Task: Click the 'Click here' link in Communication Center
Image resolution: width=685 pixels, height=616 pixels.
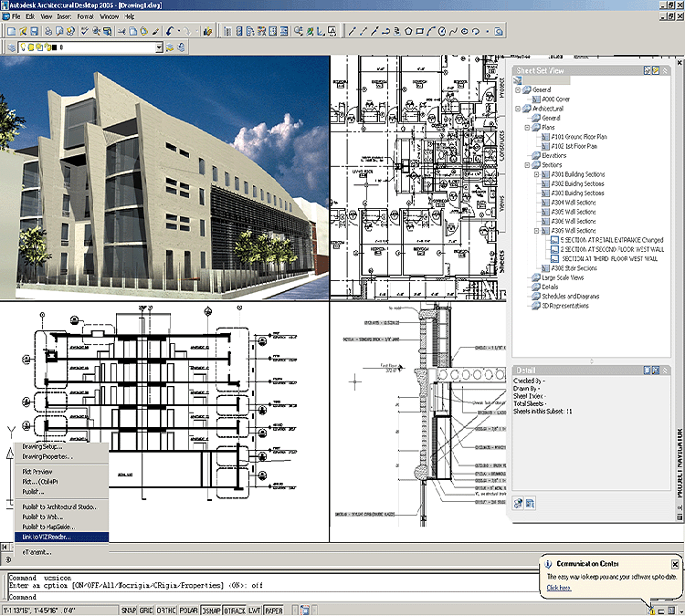Action: point(559,588)
